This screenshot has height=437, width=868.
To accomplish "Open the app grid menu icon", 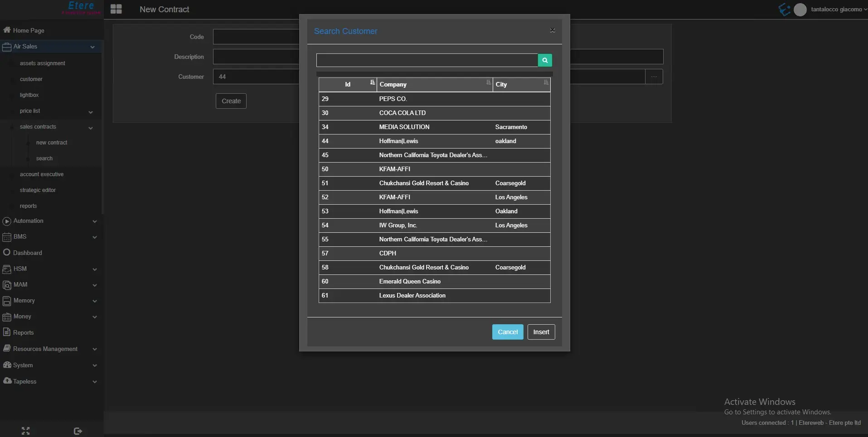I will coord(116,9).
